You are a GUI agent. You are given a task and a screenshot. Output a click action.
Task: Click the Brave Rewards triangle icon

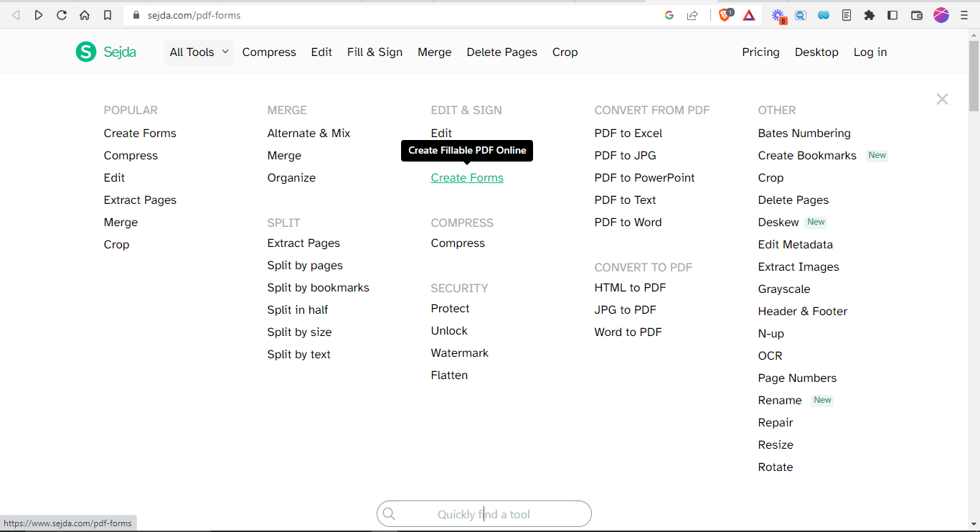click(749, 14)
